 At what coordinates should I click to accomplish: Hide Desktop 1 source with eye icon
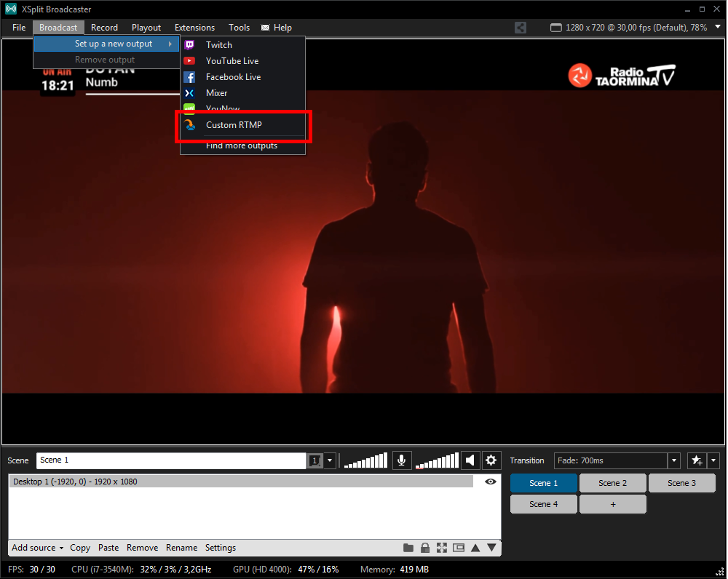[x=490, y=482]
